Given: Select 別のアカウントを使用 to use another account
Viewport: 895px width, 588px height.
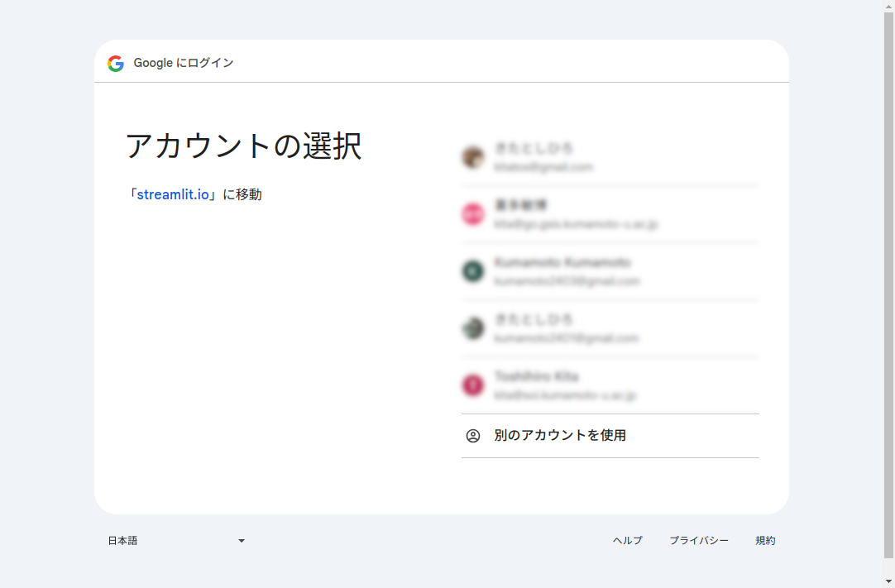Looking at the screenshot, I should click(x=560, y=436).
